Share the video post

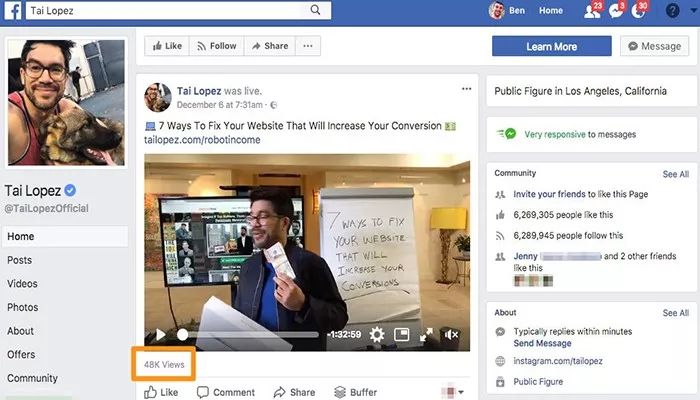click(294, 392)
